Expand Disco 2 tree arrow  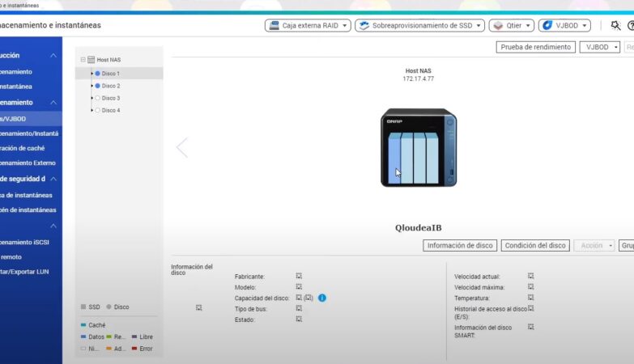pos(91,86)
